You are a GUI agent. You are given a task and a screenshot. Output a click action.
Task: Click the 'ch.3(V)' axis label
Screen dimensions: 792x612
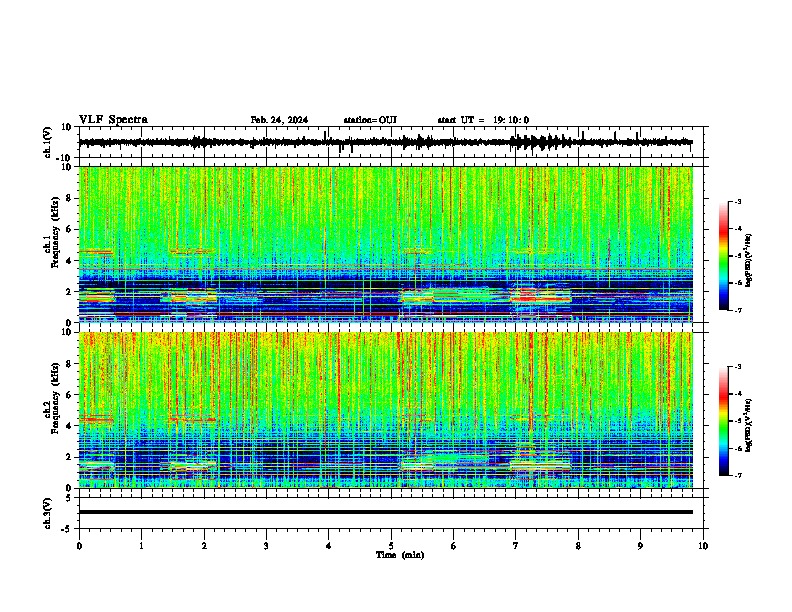click(x=48, y=514)
